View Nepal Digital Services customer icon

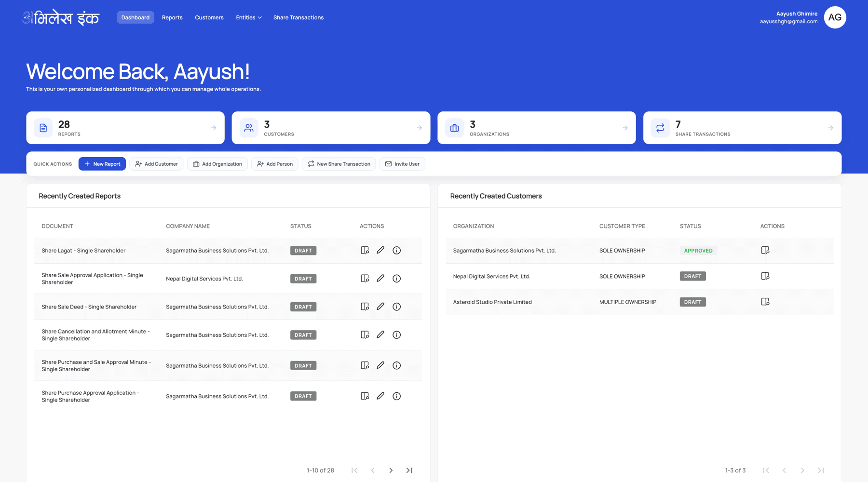(765, 276)
